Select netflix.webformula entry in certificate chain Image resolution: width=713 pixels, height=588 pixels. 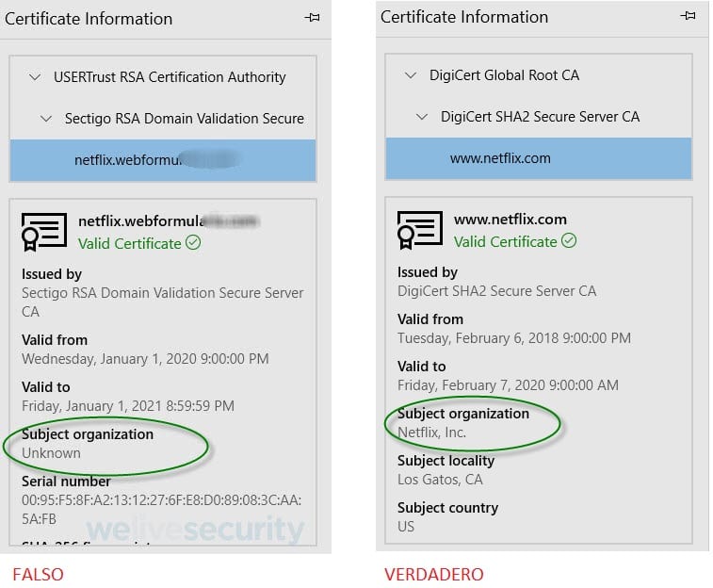click(163, 160)
